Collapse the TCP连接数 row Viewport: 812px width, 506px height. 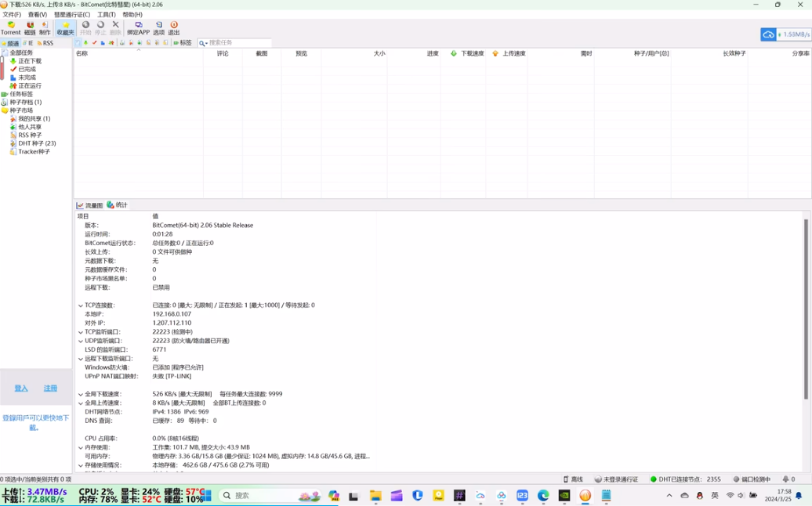coord(81,305)
